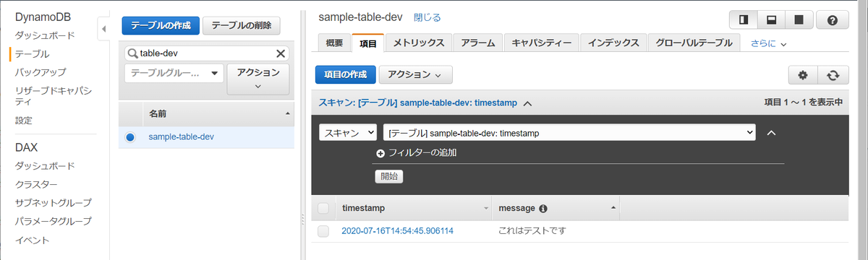Open the settings gear above the items table
Screen dimensions: 868x260
(802, 74)
